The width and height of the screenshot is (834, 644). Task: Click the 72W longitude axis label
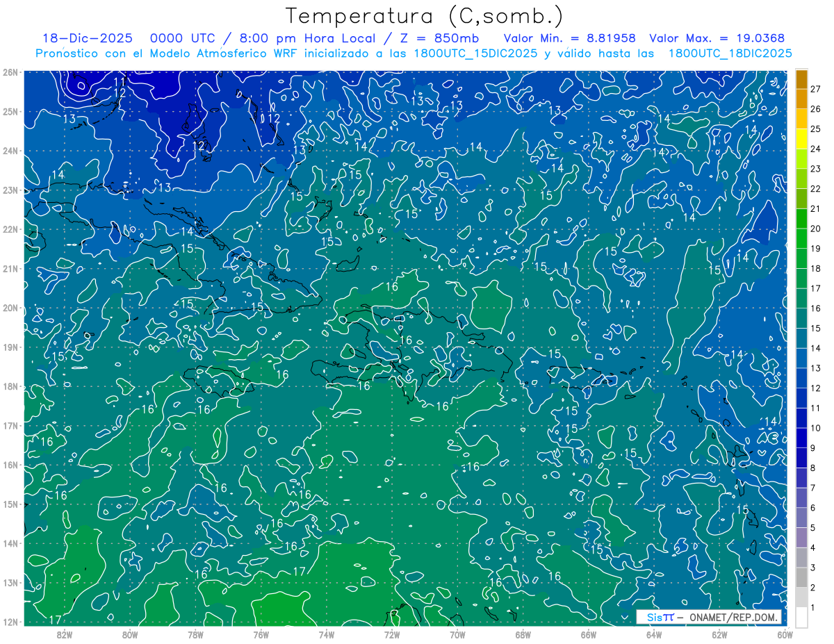pyautogui.click(x=392, y=634)
